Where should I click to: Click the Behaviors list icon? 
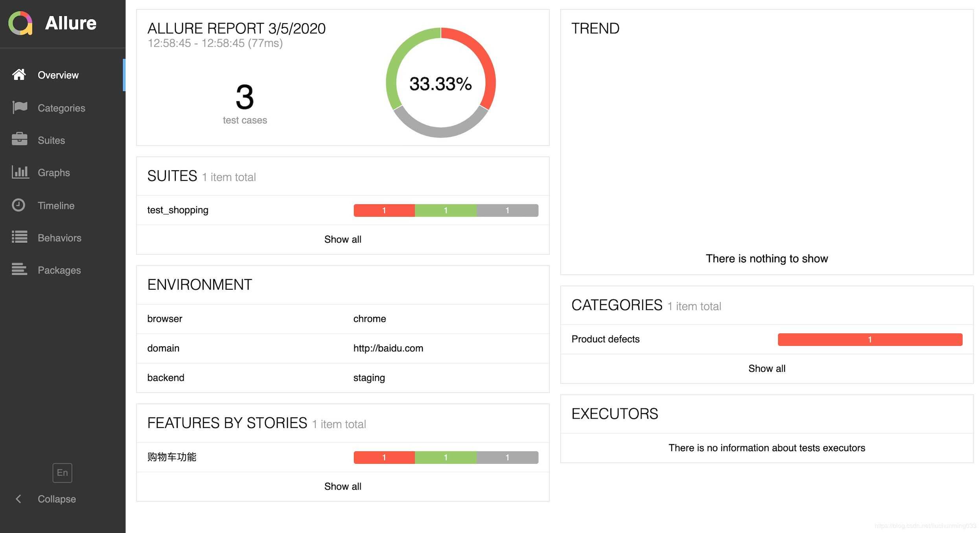(x=20, y=237)
